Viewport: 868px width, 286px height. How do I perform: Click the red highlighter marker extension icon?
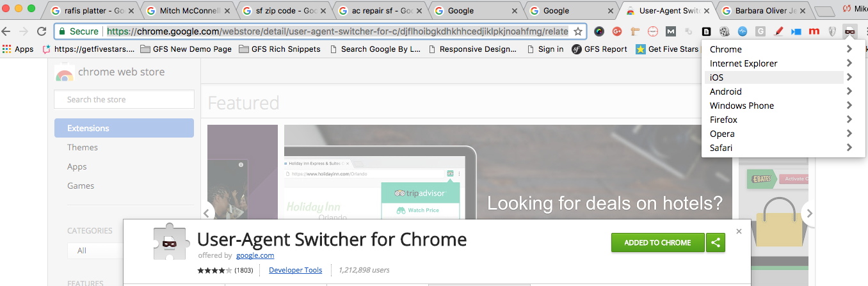click(x=778, y=31)
